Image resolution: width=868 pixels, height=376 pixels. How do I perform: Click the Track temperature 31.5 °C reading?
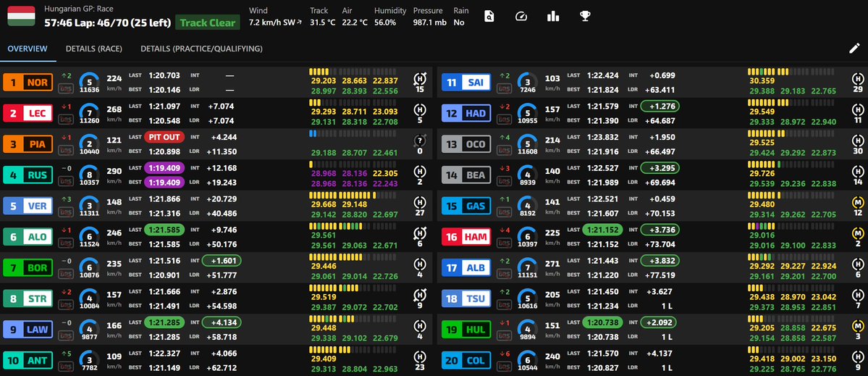[x=321, y=17]
